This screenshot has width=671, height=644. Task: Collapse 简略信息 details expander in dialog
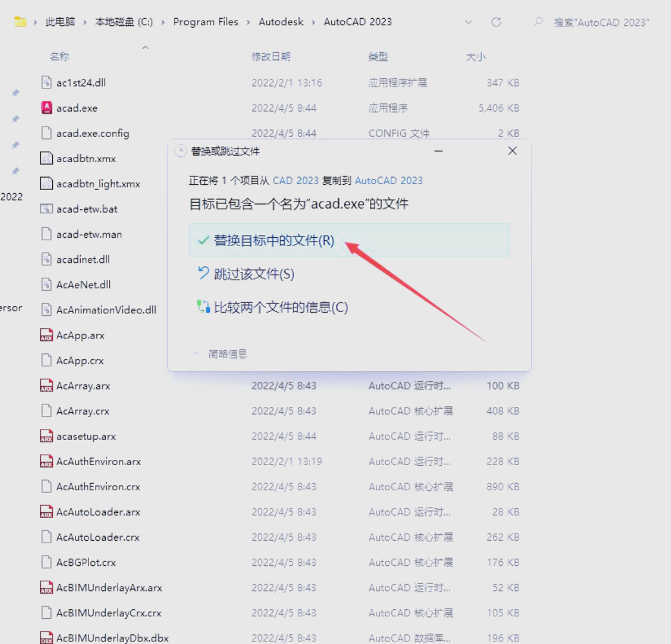(196, 353)
